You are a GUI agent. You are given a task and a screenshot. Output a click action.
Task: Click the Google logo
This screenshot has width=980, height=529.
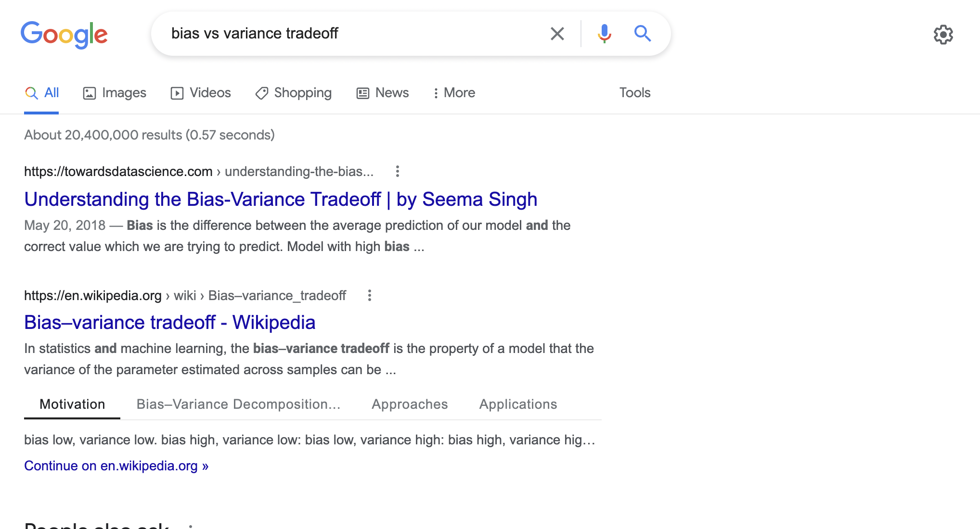[64, 34]
